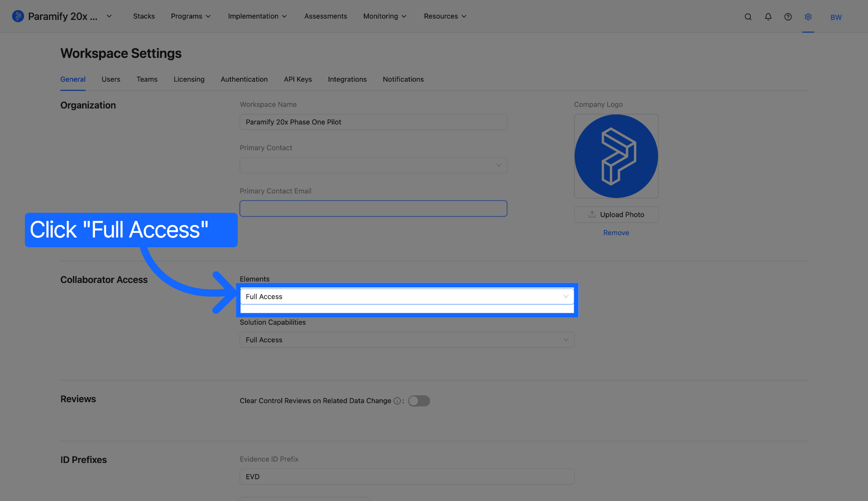Open Solution Capabilities access dropdown
The height and width of the screenshot is (501, 868).
[x=407, y=340]
